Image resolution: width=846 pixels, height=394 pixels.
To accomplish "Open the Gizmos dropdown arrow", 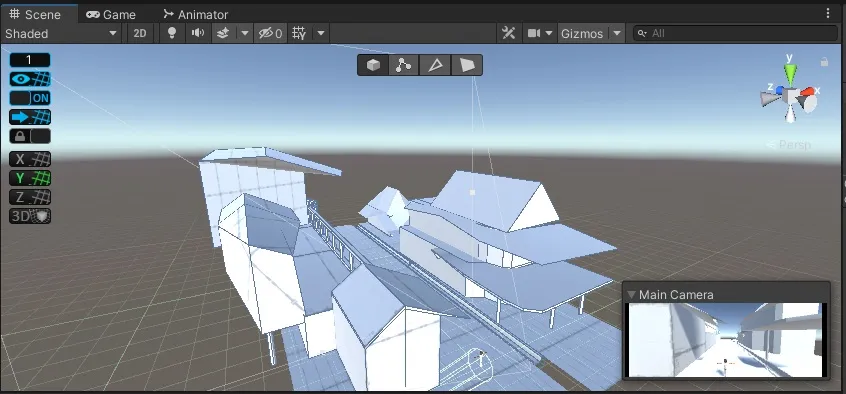I will 617,33.
